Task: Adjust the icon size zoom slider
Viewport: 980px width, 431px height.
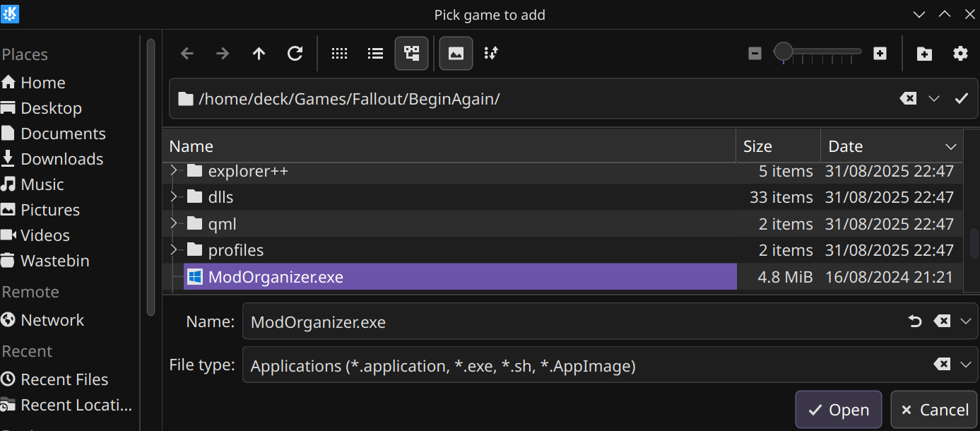Action: (784, 52)
